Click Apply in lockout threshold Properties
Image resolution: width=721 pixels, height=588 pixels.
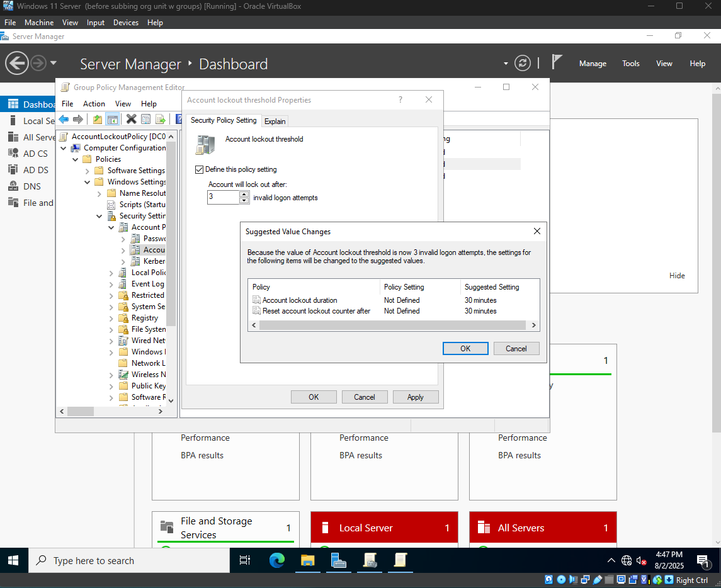point(415,397)
